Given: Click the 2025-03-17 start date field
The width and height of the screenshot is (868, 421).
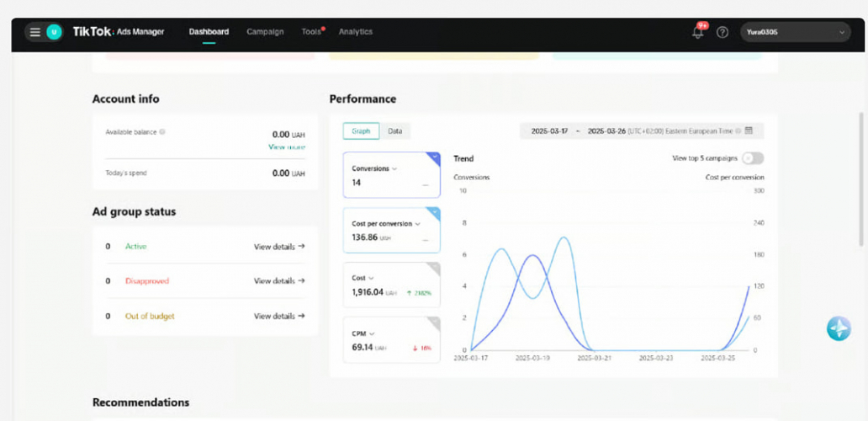Looking at the screenshot, I should pos(549,131).
